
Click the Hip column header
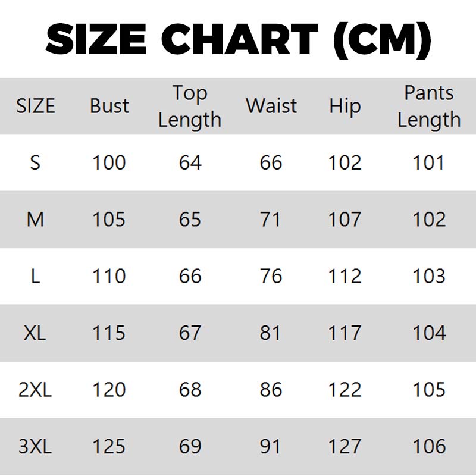[345, 107]
